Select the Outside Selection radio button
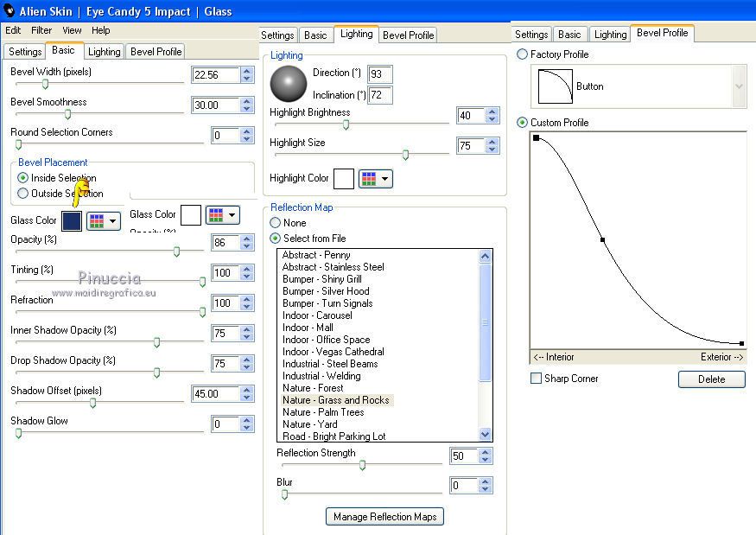This screenshot has height=535, width=756. pyautogui.click(x=22, y=193)
